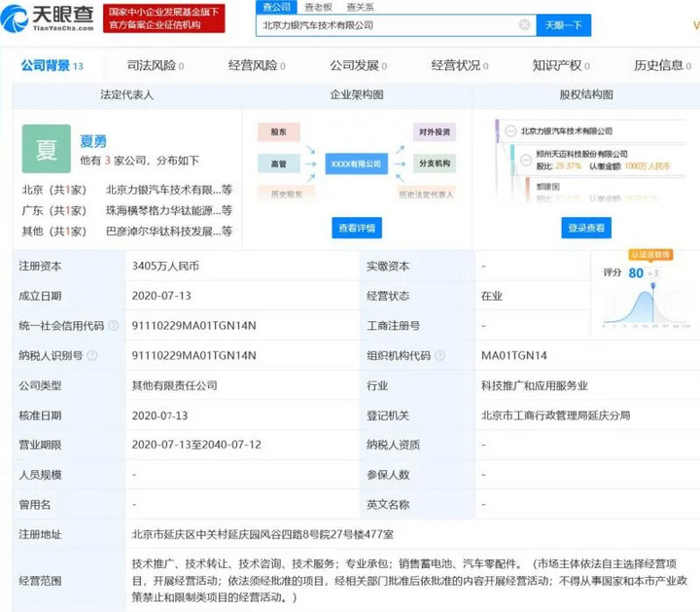Screen dimensions: 700x612
Task: Click the score value 80
Action: (636, 272)
